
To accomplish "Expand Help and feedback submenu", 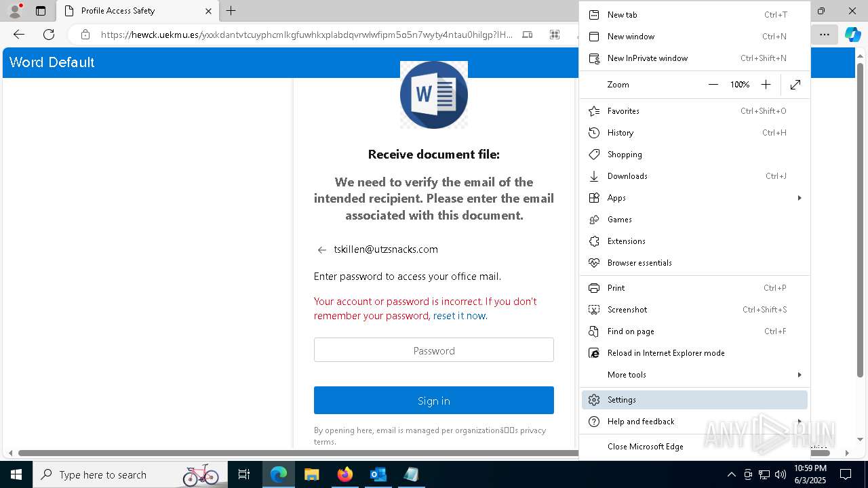I will point(694,422).
